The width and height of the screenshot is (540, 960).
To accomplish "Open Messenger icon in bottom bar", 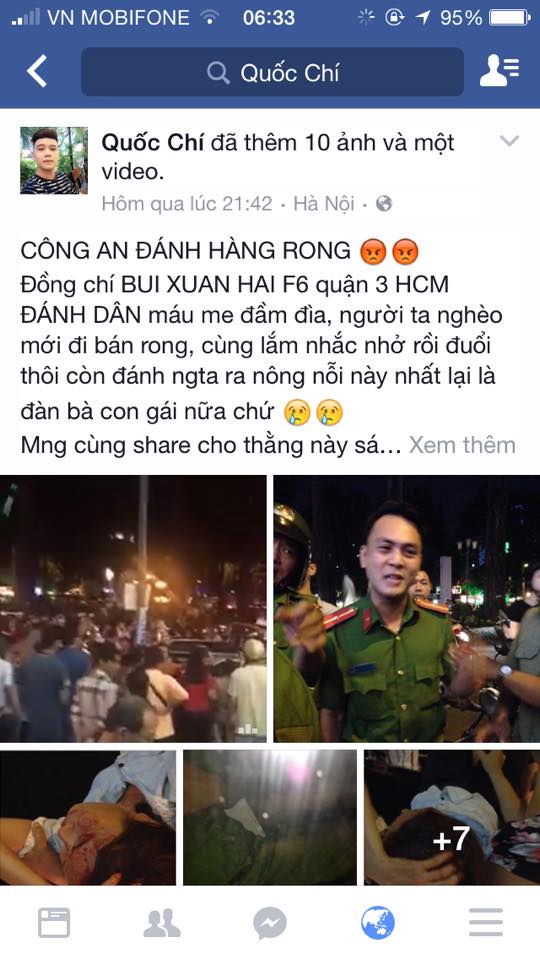I will pos(270,923).
